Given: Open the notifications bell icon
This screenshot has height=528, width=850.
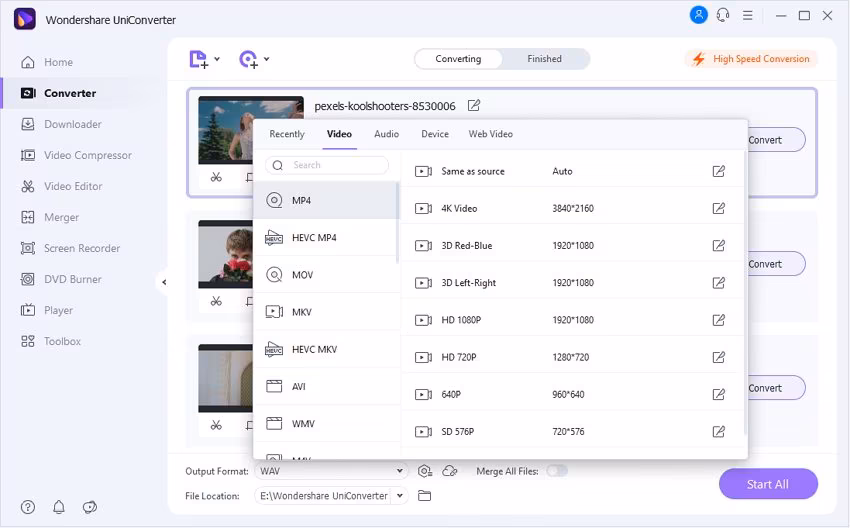Looking at the screenshot, I should tap(59, 507).
